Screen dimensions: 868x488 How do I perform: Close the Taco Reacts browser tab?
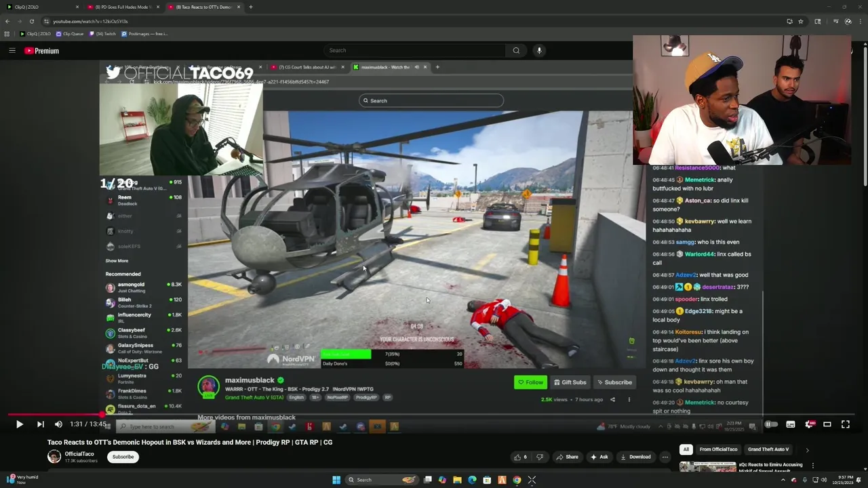[x=239, y=7]
